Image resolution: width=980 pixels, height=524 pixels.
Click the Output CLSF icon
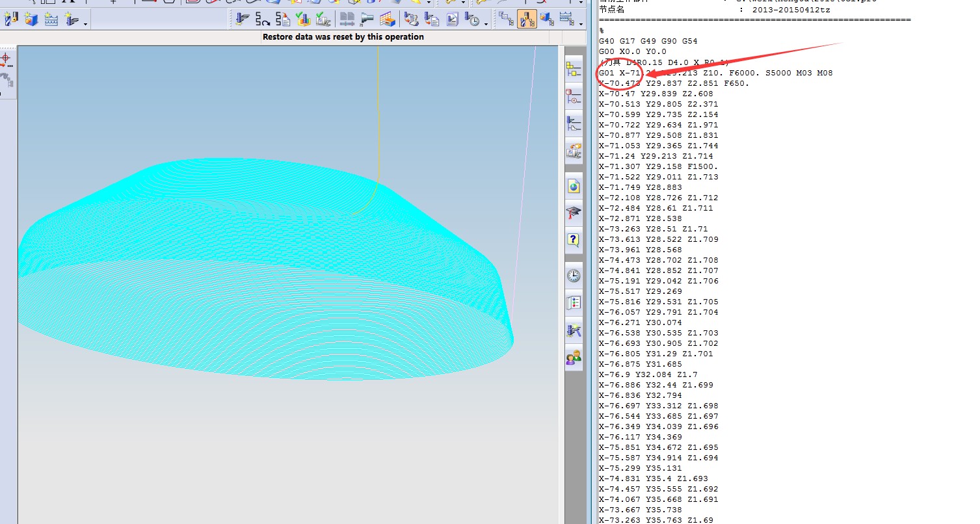[x=411, y=20]
